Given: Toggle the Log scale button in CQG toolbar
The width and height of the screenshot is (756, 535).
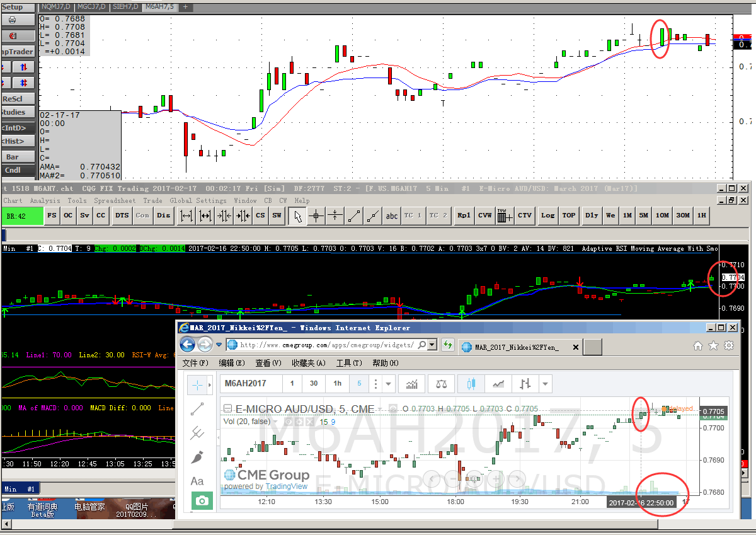Looking at the screenshot, I should pos(548,216).
